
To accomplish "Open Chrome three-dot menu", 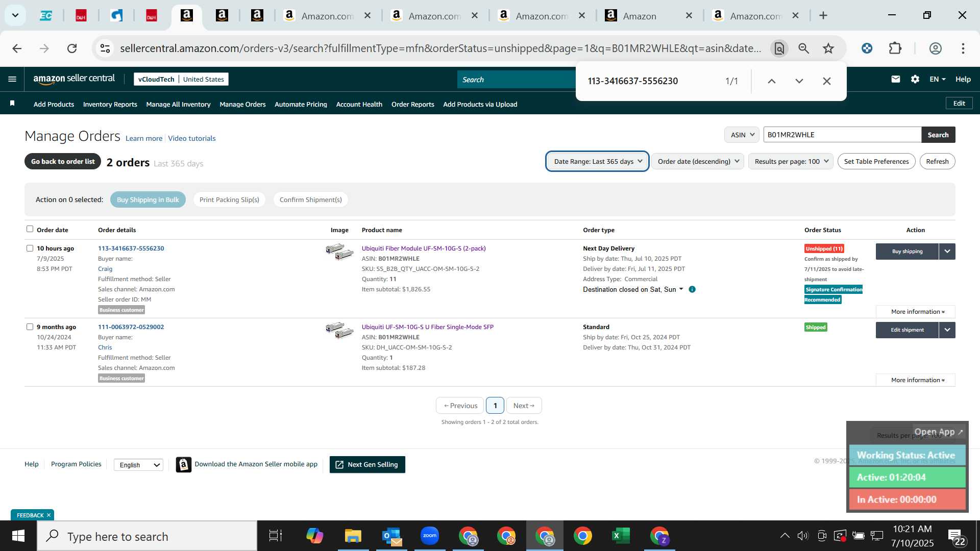I will click(x=963, y=48).
